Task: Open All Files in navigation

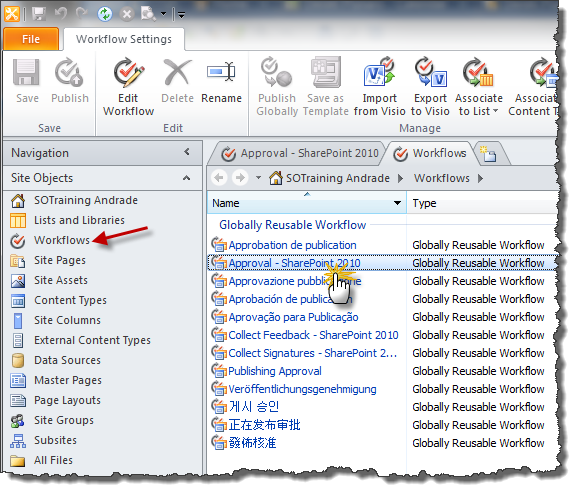Action: [x=53, y=460]
